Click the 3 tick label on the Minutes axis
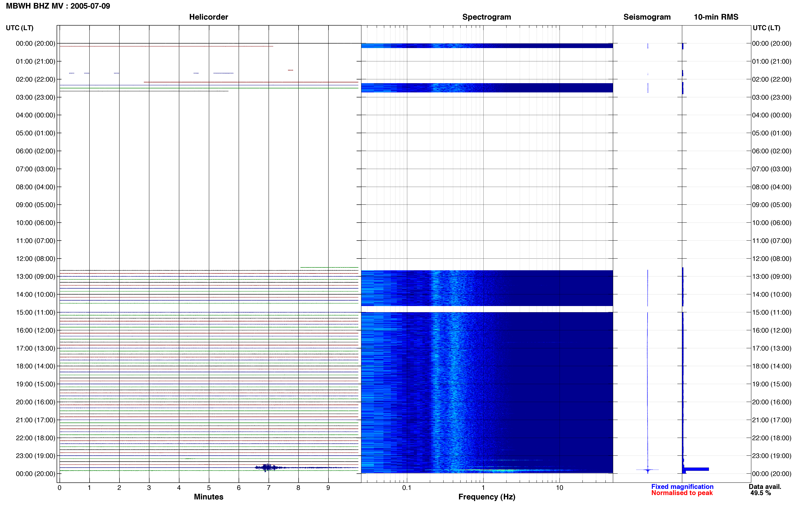Viewport: 812px width, 508px height. [149, 488]
